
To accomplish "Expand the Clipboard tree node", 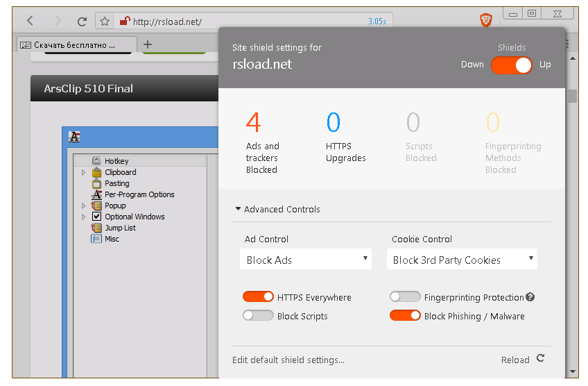I will (84, 172).
